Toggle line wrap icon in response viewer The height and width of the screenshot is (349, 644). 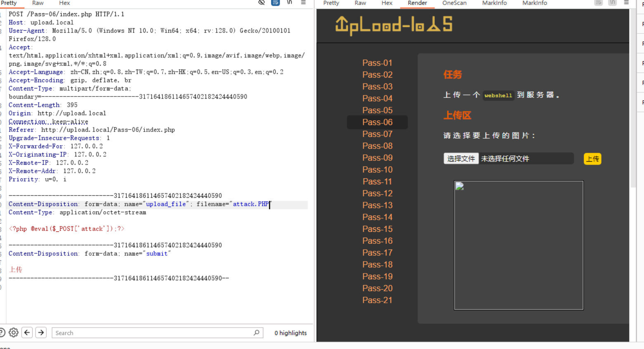click(599, 2)
